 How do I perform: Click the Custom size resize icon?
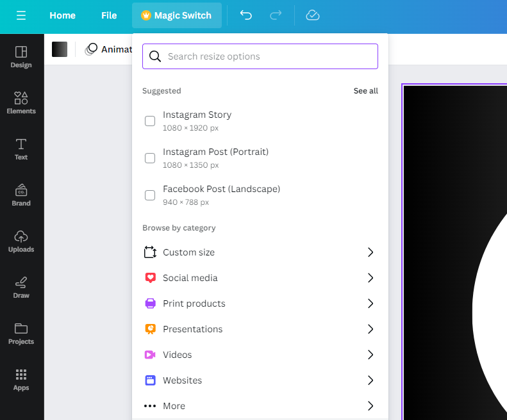150,252
